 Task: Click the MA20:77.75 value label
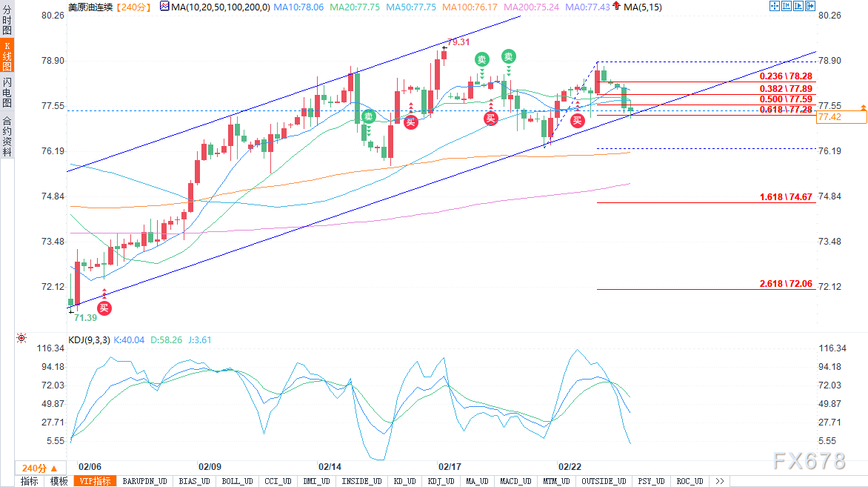pyautogui.click(x=354, y=7)
